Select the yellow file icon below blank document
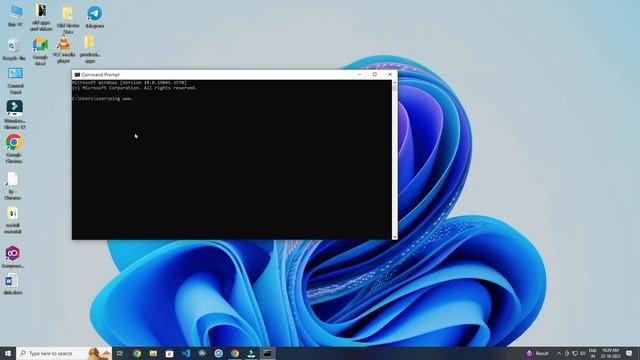The height and width of the screenshot is (360, 640). (12, 220)
